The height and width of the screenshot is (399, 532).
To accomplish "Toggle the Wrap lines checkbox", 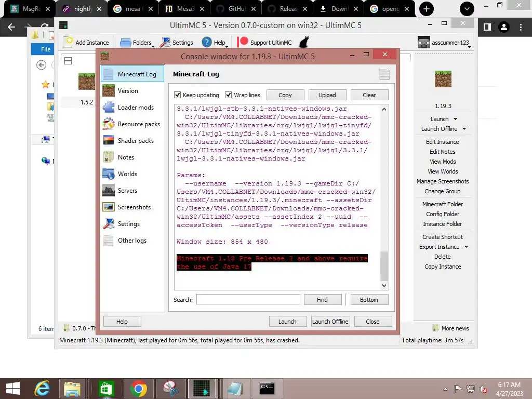I will [229, 95].
